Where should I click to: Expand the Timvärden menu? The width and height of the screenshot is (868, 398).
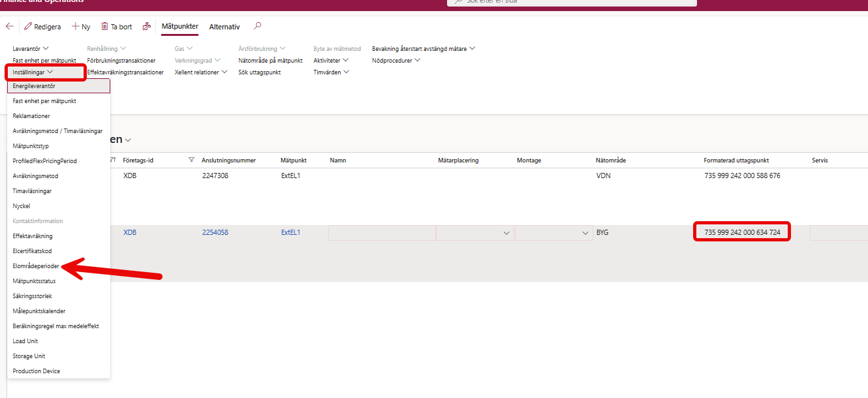click(x=331, y=72)
